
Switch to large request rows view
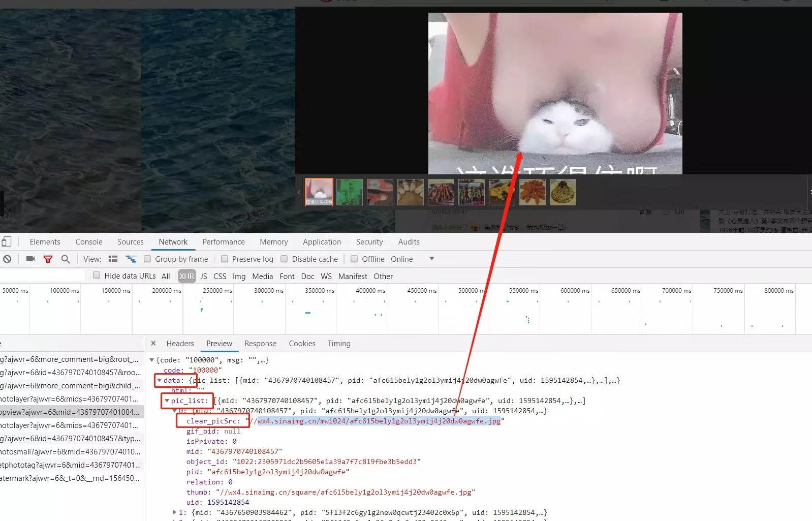[x=113, y=259]
